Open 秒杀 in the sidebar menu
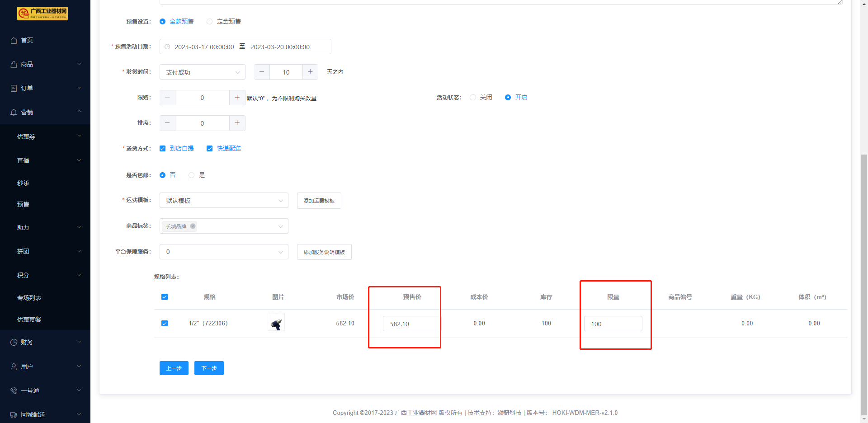This screenshot has width=868, height=423. pos(23,183)
